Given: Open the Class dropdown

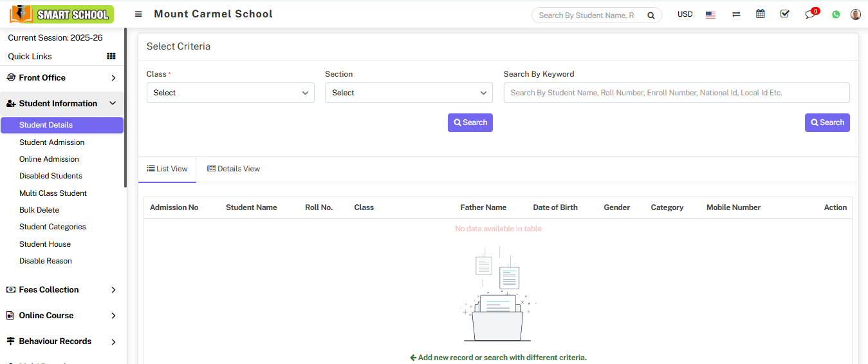Looking at the screenshot, I should pos(230,93).
